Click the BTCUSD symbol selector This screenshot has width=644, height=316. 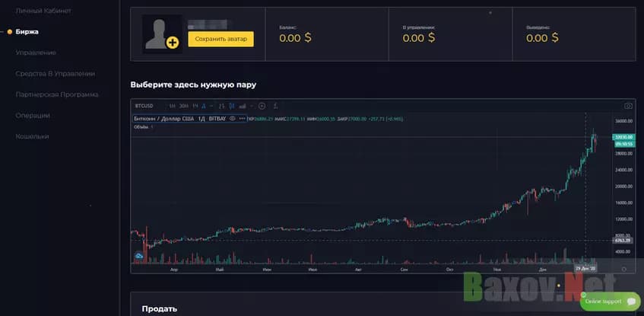pos(144,106)
